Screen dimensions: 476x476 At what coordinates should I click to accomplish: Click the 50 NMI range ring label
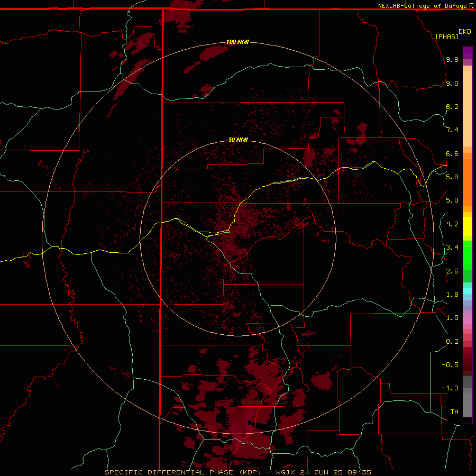point(238,140)
